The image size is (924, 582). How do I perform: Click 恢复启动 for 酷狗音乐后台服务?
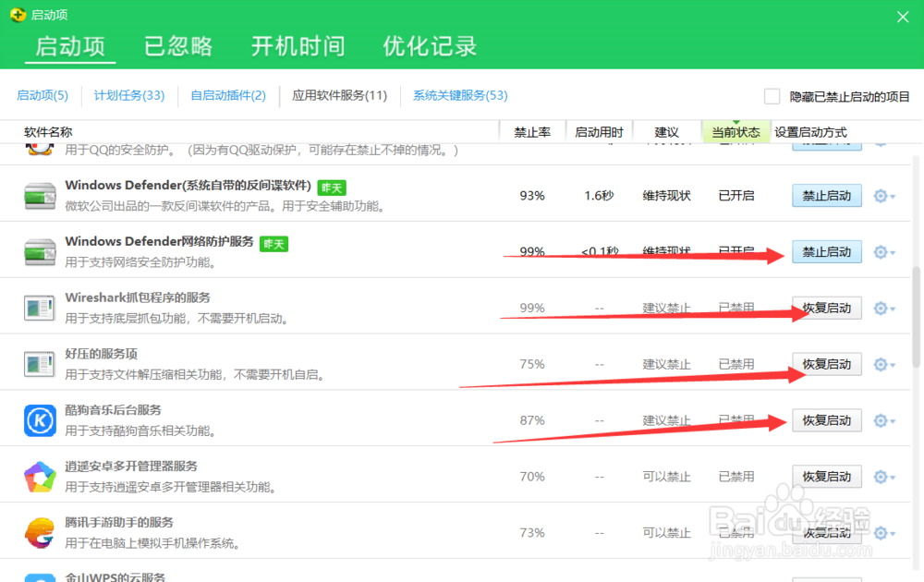tap(827, 420)
